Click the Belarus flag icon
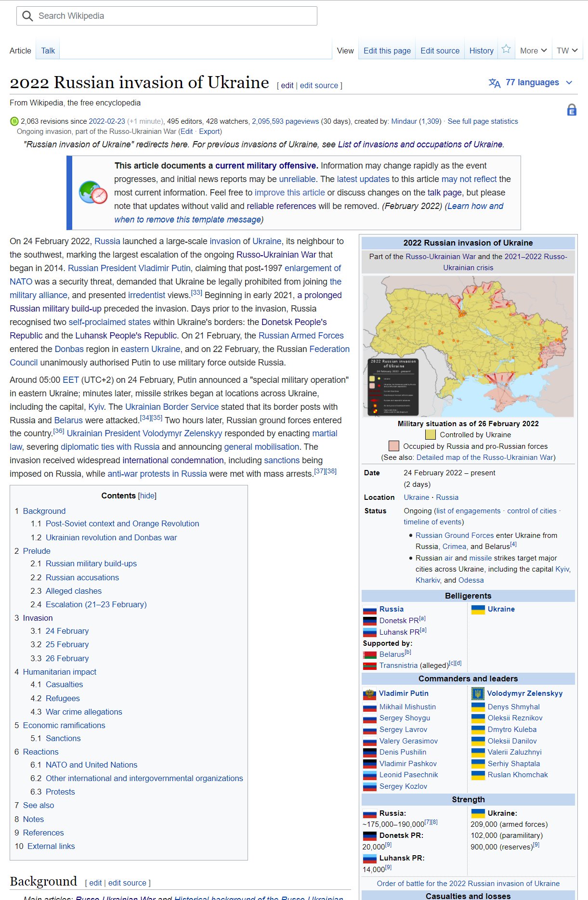The width and height of the screenshot is (588, 900). tap(370, 655)
